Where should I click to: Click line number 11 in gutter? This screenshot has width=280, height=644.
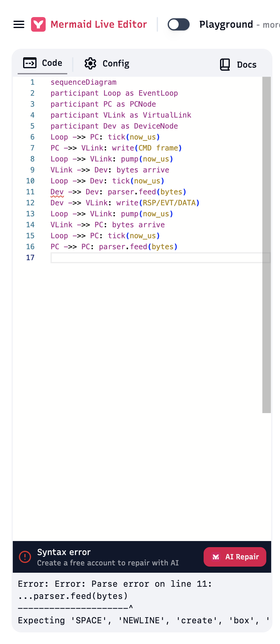pyautogui.click(x=30, y=192)
